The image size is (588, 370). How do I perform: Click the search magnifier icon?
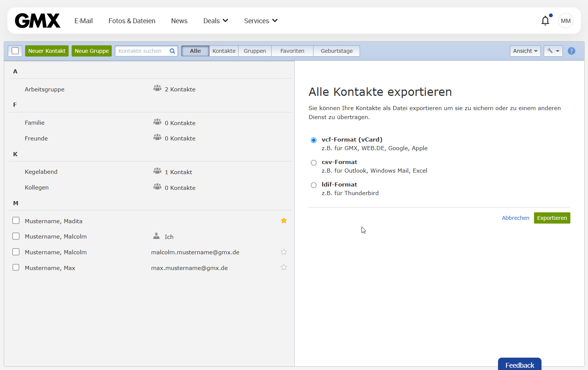[172, 51]
